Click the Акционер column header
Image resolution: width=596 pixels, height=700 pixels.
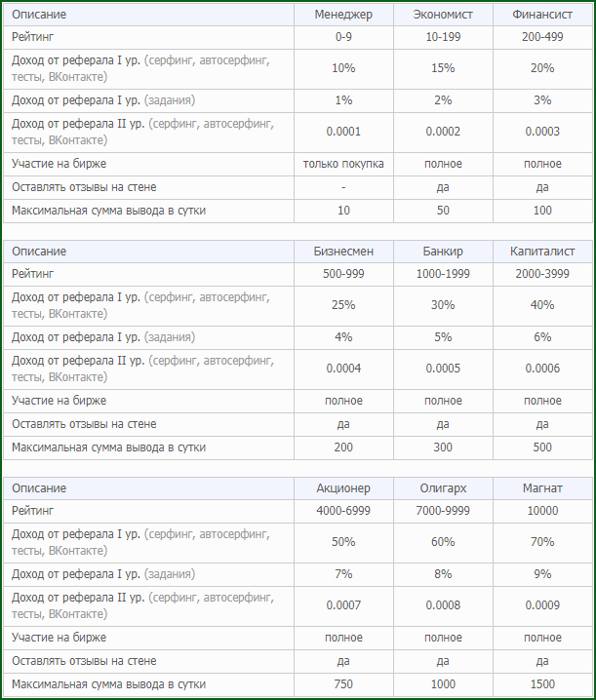pos(343,487)
